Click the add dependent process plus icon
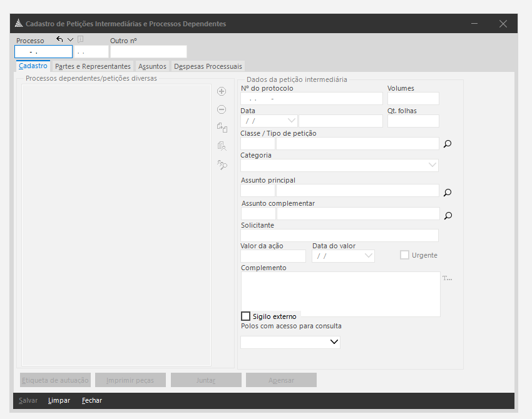Image resolution: width=532 pixels, height=419 pixels. coord(222,91)
